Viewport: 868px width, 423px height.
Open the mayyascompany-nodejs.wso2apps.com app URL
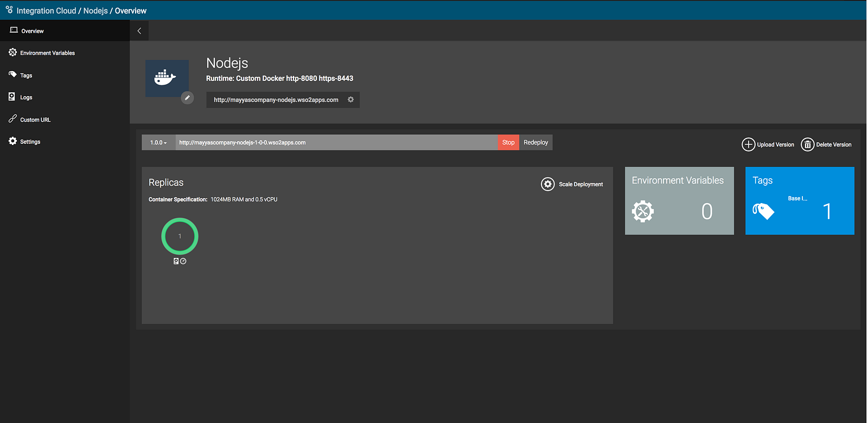[x=276, y=100]
